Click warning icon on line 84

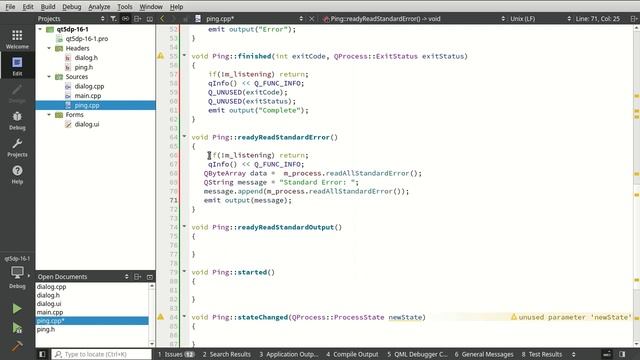[x=161, y=316]
